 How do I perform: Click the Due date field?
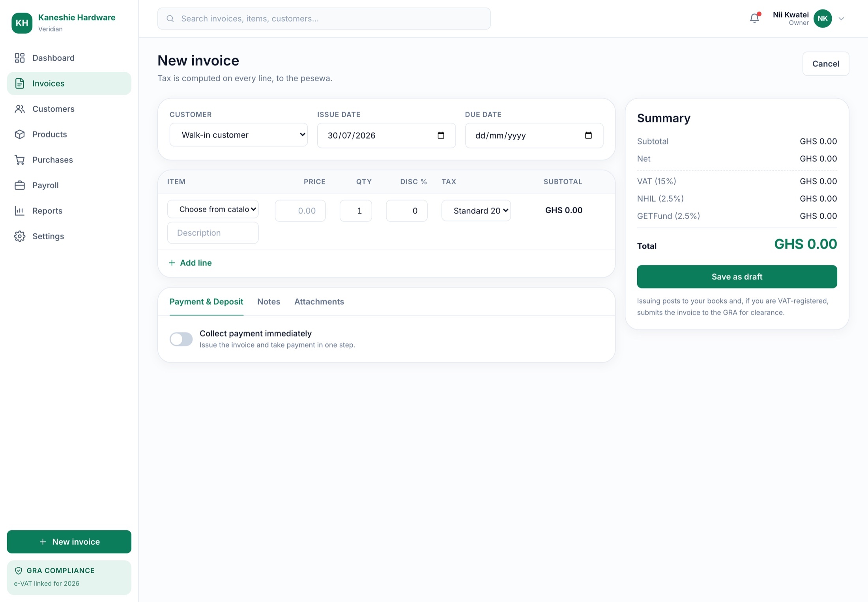click(534, 135)
